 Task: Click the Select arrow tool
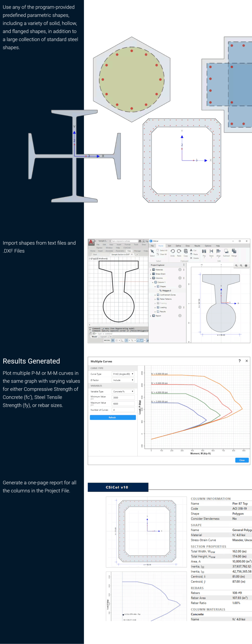(x=152, y=251)
